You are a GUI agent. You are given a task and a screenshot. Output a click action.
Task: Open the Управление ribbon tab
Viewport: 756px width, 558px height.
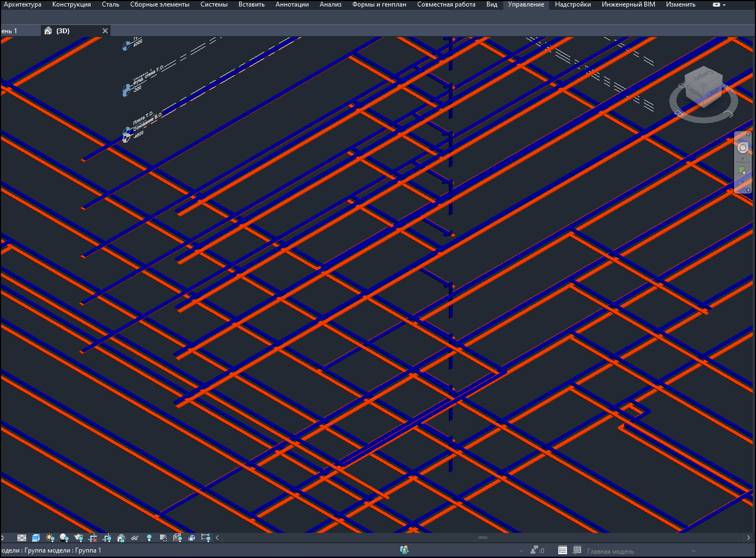coord(526,4)
